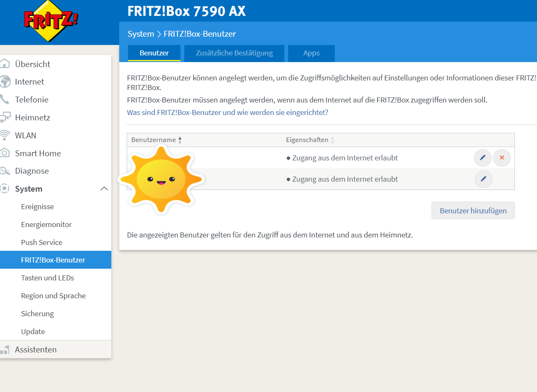The image size is (537, 392).
Task: Open the Heimnetz menu entry
Action: 33,117
